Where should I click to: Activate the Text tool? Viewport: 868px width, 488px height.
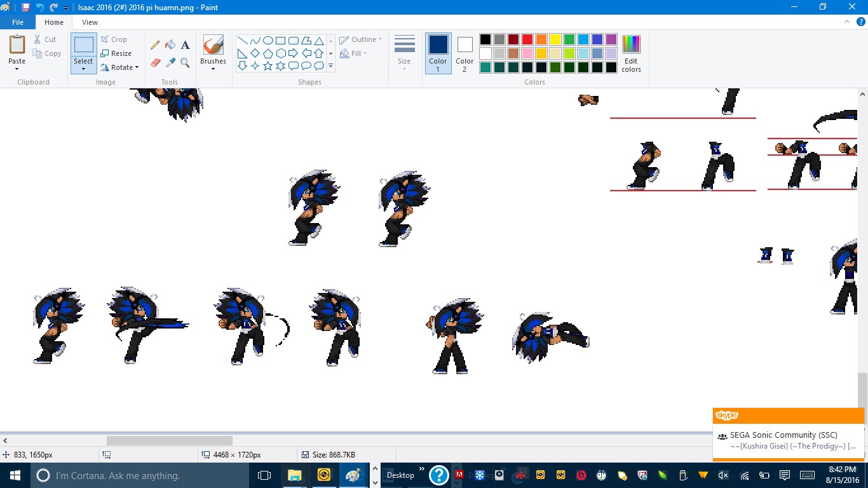[185, 45]
